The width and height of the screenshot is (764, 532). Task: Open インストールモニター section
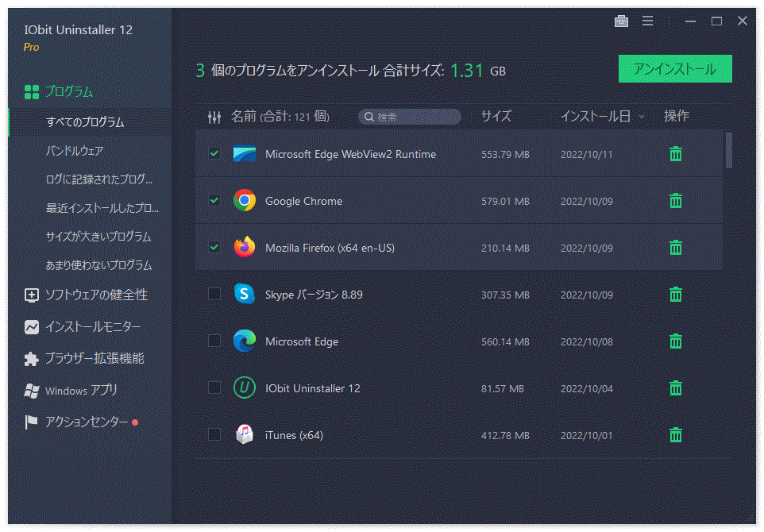[x=93, y=327]
